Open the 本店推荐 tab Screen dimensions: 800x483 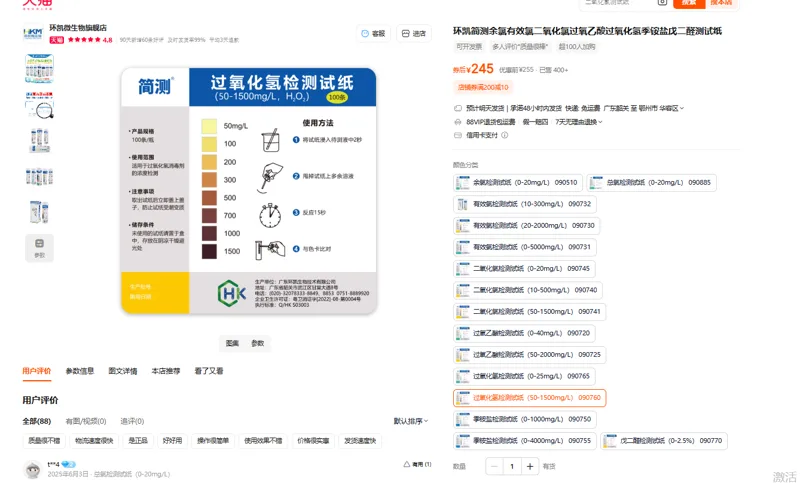[x=166, y=371]
